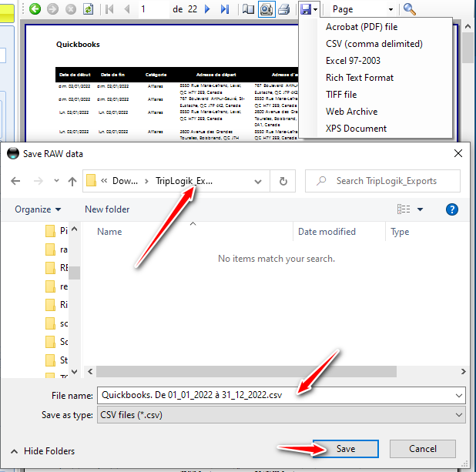Click the export floppy disk icon
This screenshot has height=472, width=476.
(x=306, y=9)
